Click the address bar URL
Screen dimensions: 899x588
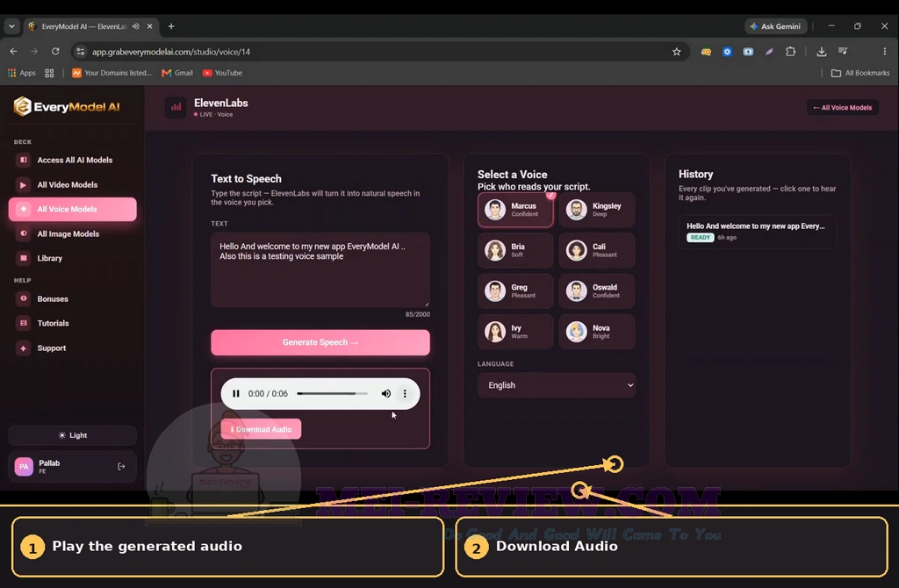coord(171,52)
